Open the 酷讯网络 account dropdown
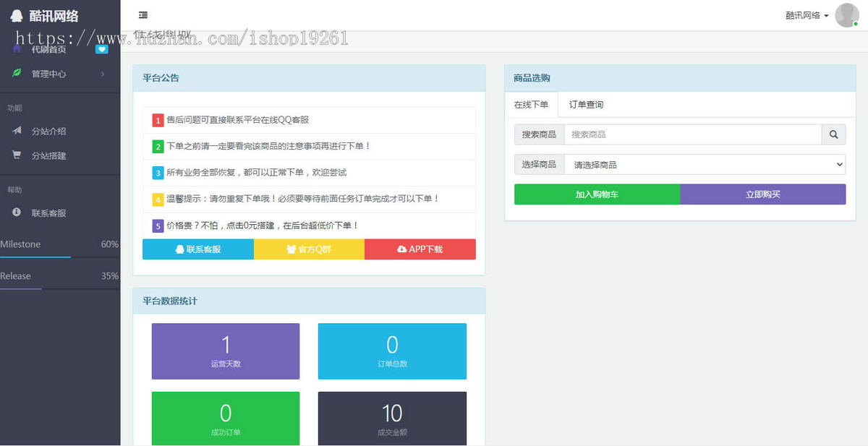868x446 pixels. (x=807, y=15)
